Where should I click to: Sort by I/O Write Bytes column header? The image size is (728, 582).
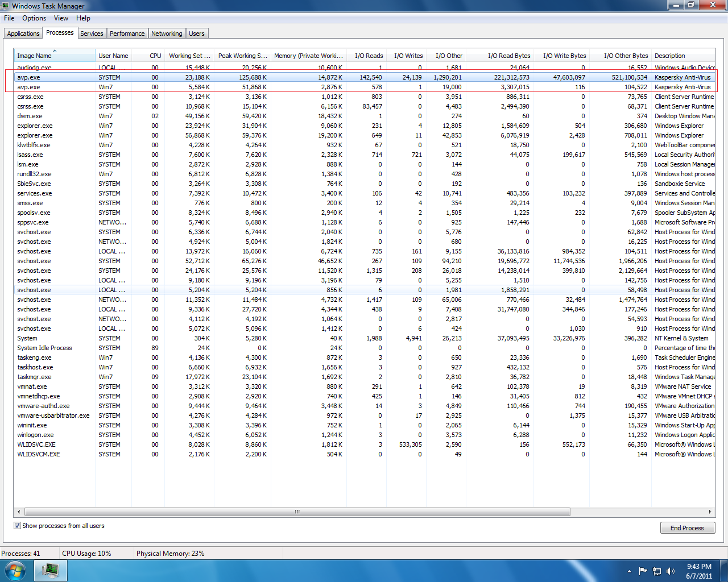561,56
